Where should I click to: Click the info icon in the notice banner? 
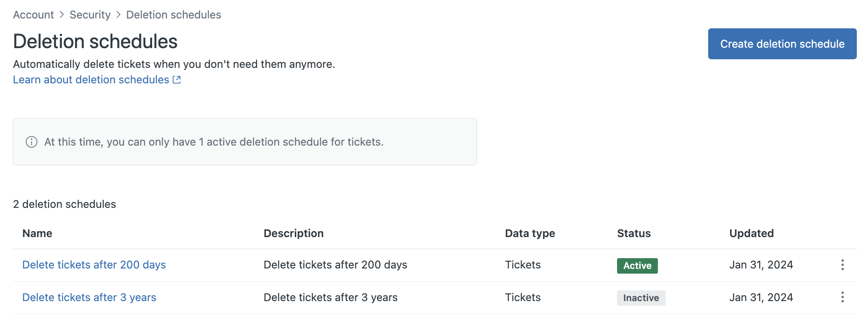31,142
